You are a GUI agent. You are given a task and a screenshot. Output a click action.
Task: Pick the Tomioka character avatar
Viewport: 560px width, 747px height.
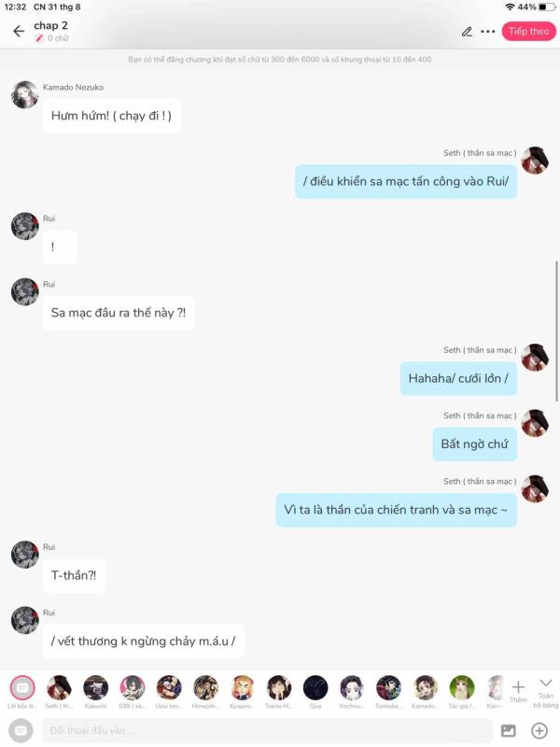pos(388,687)
